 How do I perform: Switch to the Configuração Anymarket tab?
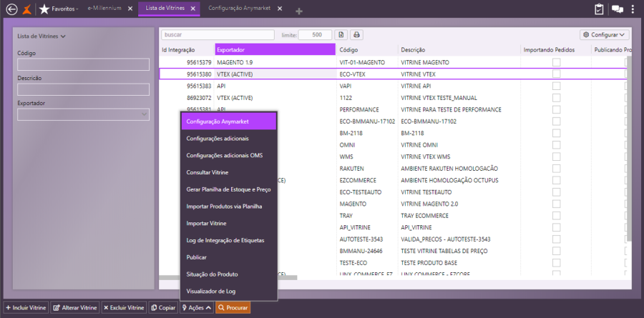point(240,8)
